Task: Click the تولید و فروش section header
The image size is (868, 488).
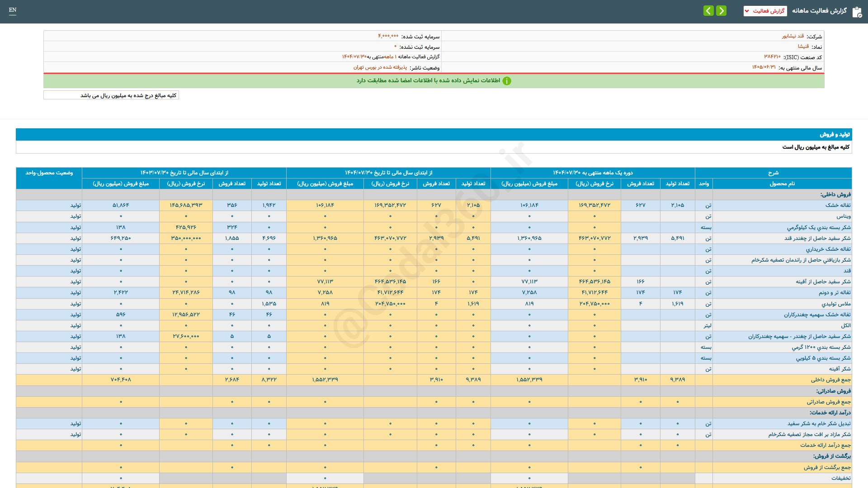Action: (x=835, y=135)
